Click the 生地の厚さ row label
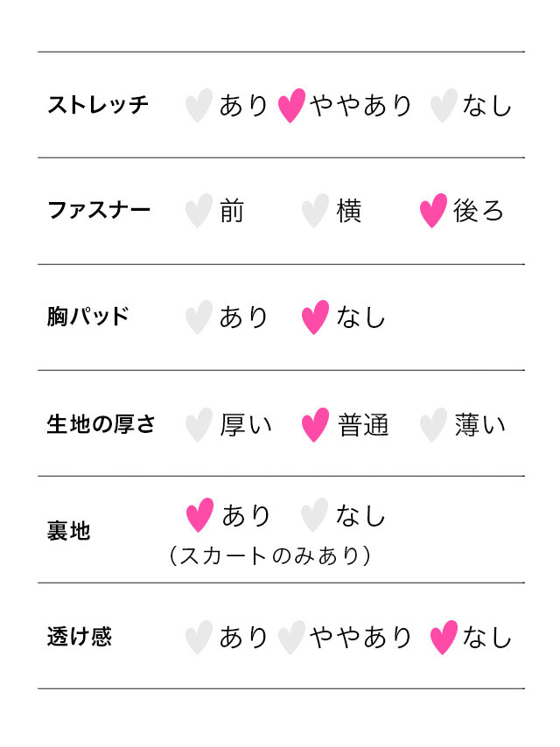This screenshot has height=747, width=560. [101, 425]
